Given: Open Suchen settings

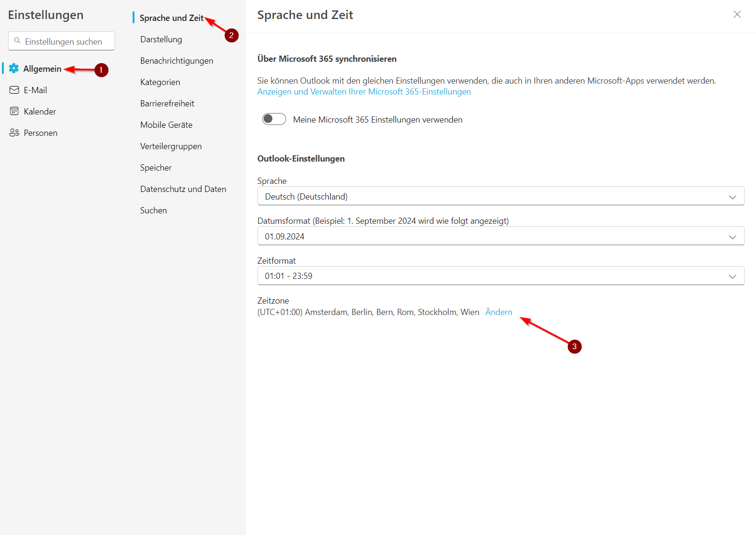Looking at the screenshot, I should [x=153, y=210].
